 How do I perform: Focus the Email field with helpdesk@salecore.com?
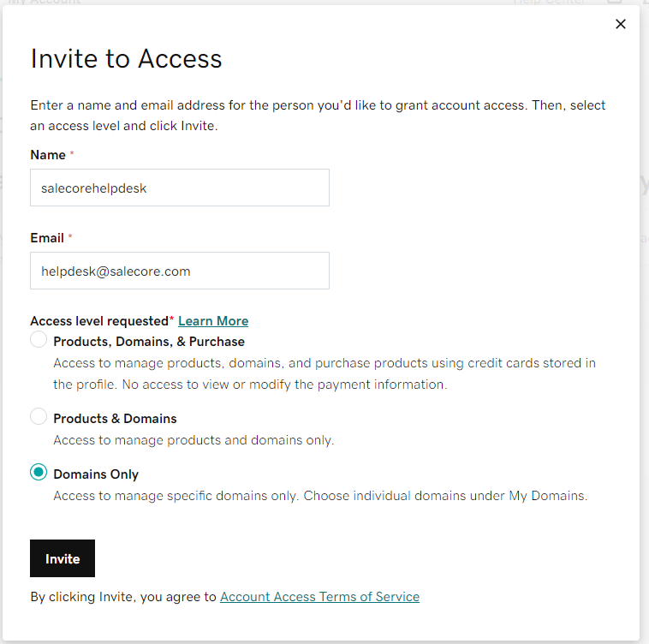(x=180, y=271)
